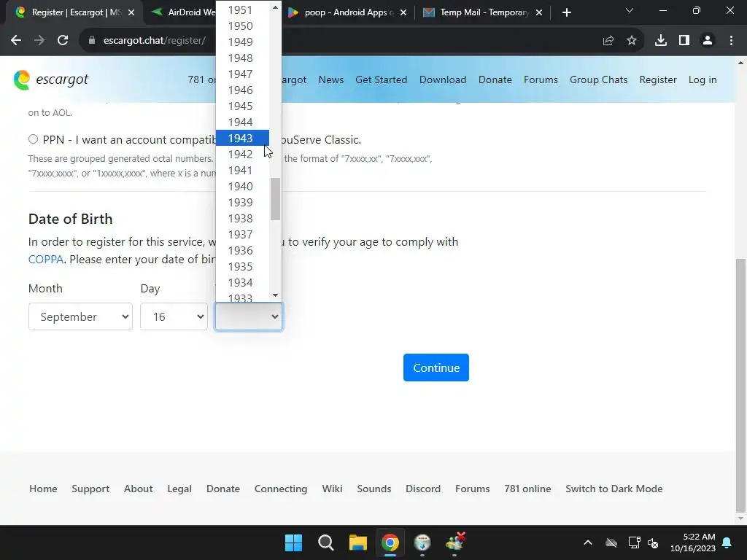Open a new browser tab
This screenshot has height=560, width=747.
[566, 13]
